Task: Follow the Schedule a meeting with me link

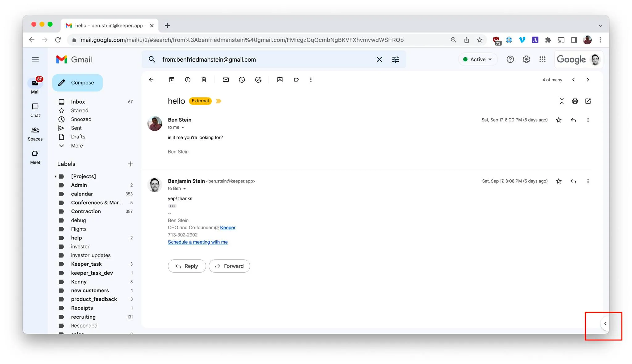Action: tap(198, 242)
